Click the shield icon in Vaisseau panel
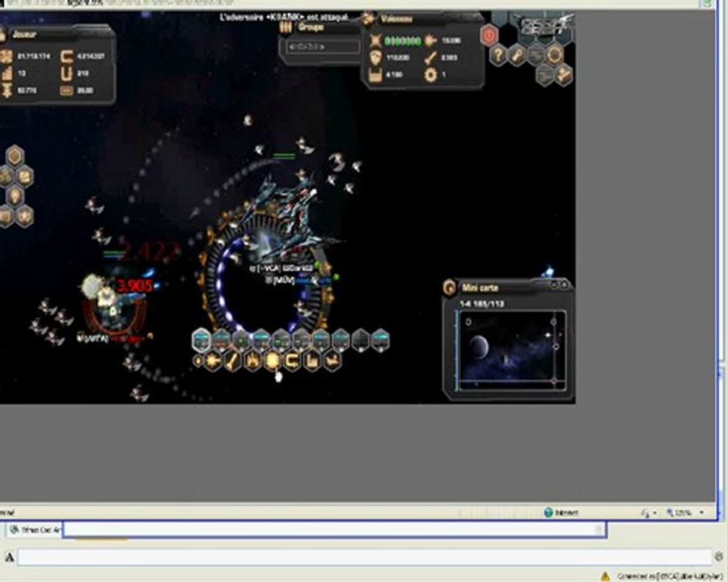This screenshot has height=582, width=728. (x=375, y=57)
